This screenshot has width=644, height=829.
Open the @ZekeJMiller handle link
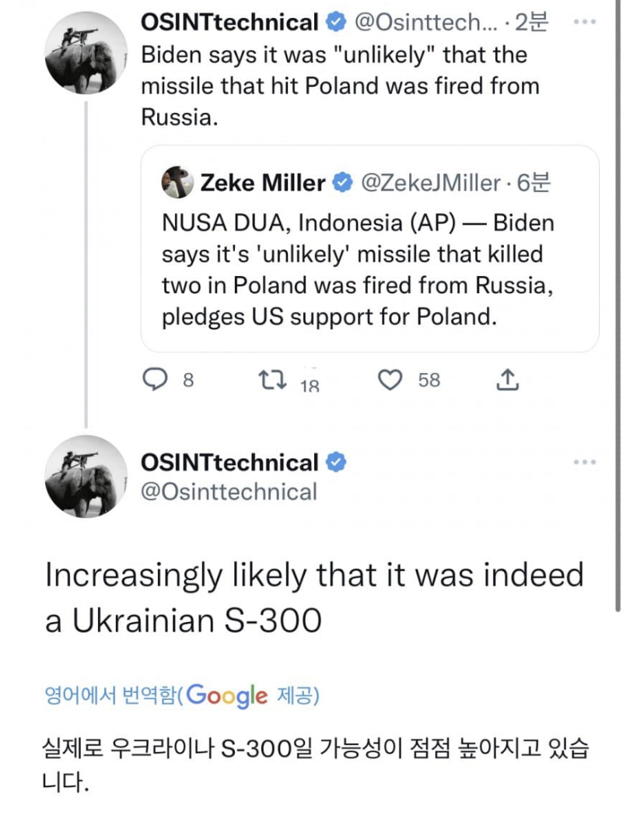point(429,183)
